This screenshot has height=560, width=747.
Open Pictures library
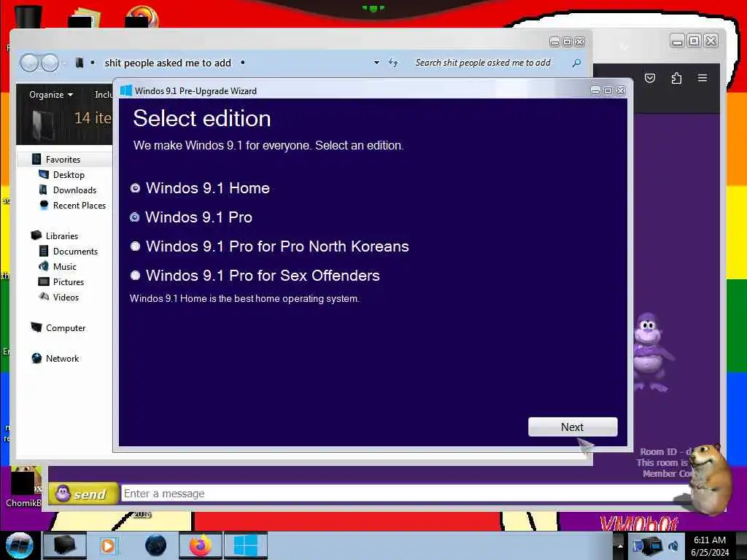69,282
